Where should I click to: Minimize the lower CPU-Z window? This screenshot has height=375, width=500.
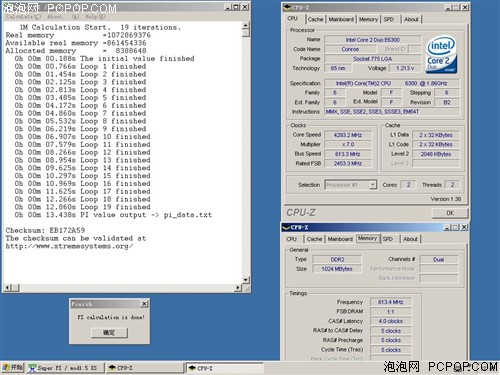[447, 227]
